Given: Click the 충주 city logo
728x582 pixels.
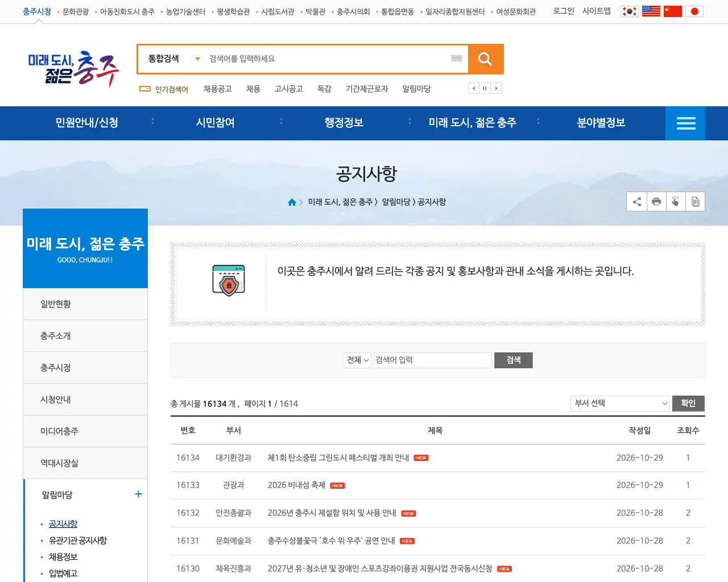Looking at the screenshot, I should tap(74, 68).
